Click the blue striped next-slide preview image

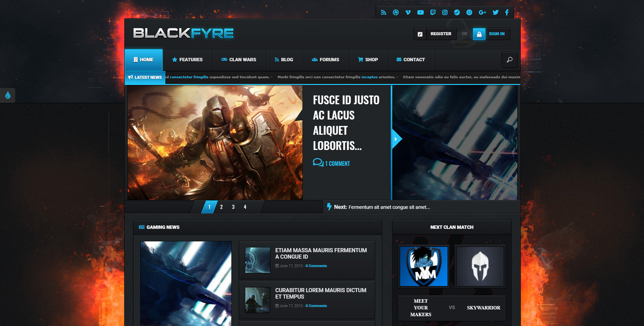click(455, 143)
